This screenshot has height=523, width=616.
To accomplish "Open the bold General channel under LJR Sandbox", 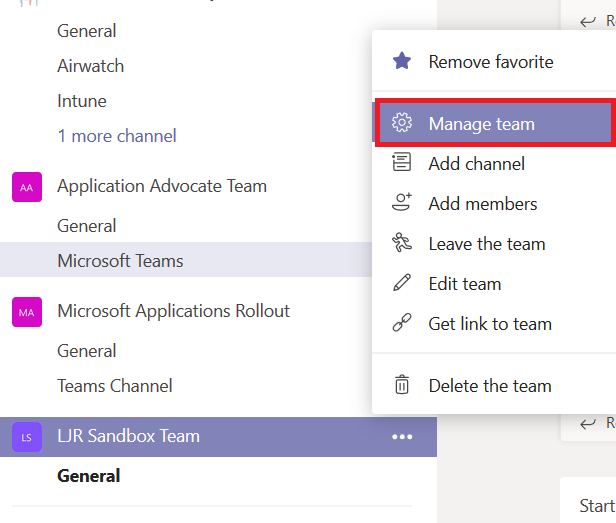I will coord(88,475).
